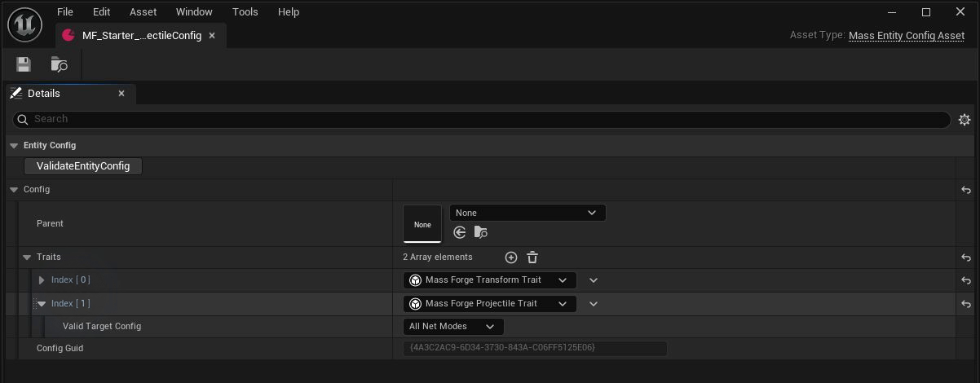
Task: Click the Details pencil icon
Action: tap(16, 94)
